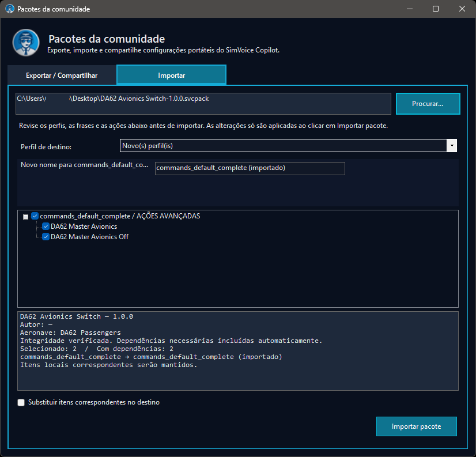The width and height of the screenshot is (476, 457).
Task: Select the DA62 Master Avionics tree item
Action: point(84,226)
